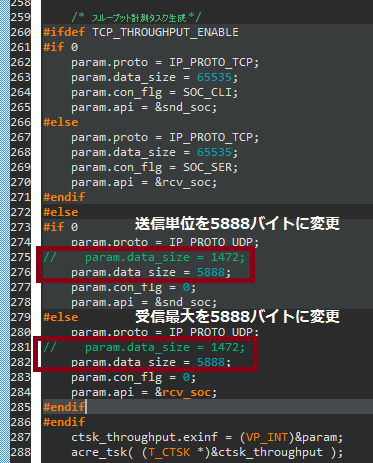Click T_CTSK on line 288
The width and height of the screenshot is (373, 463).
[169, 452]
